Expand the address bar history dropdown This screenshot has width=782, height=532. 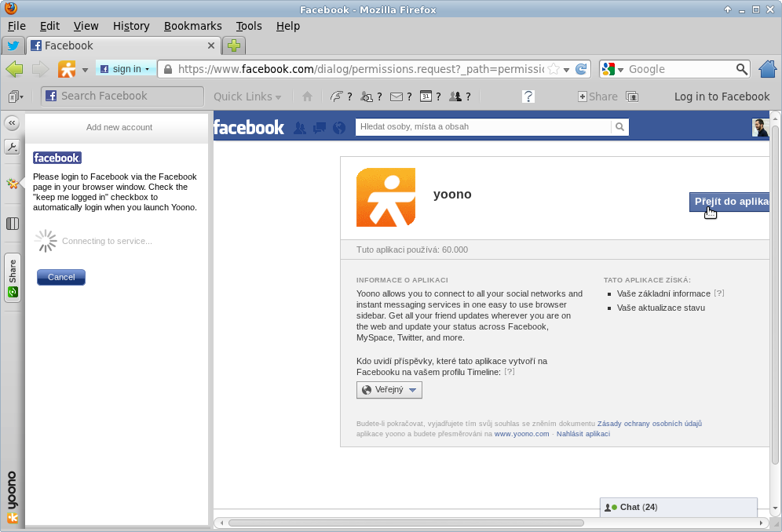pos(567,70)
